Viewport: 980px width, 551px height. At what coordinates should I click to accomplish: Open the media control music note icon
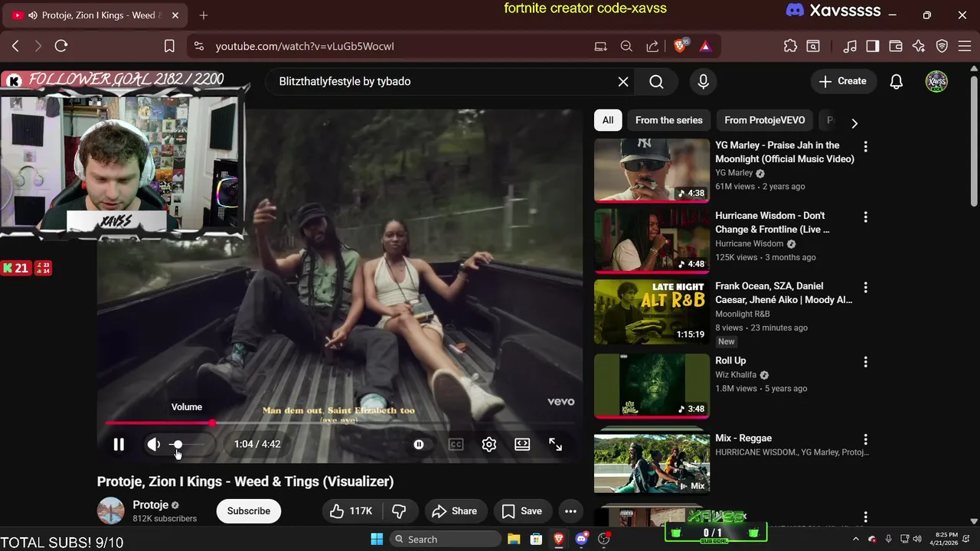850,46
